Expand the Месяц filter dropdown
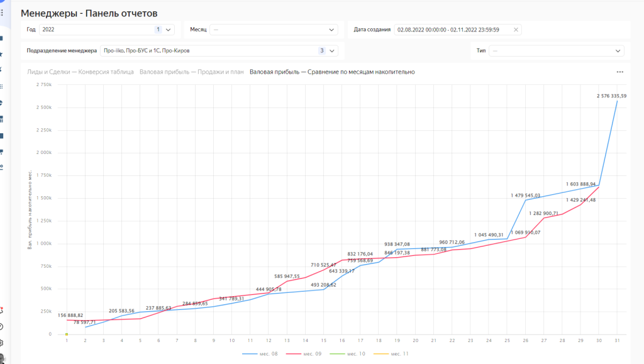This screenshot has height=364, width=644. 332,30
